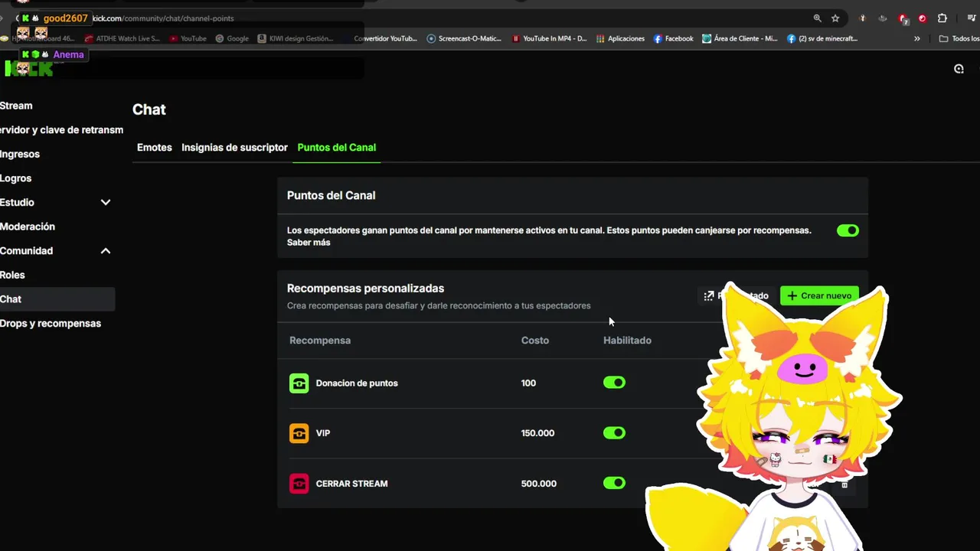The image size is (980, 551).
Task: Open the sv de minecraft Facebook bookmark
Action: click(x=822, y=38)
